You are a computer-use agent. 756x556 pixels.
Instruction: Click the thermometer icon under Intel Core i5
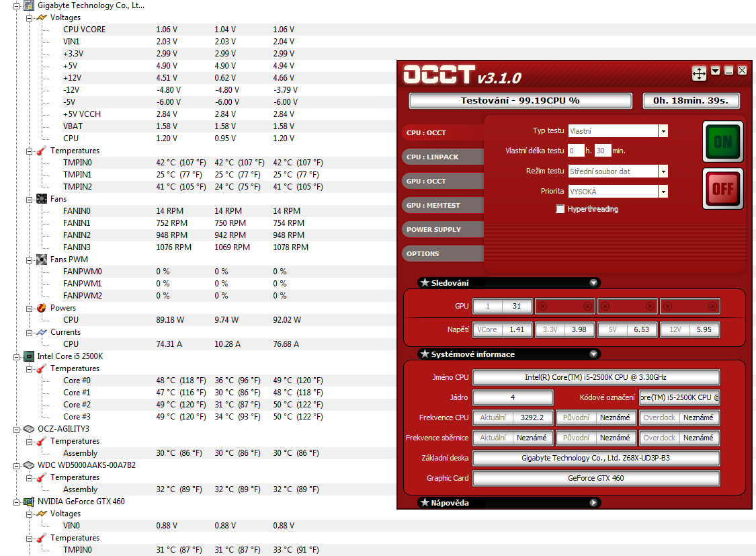(42, 368)
